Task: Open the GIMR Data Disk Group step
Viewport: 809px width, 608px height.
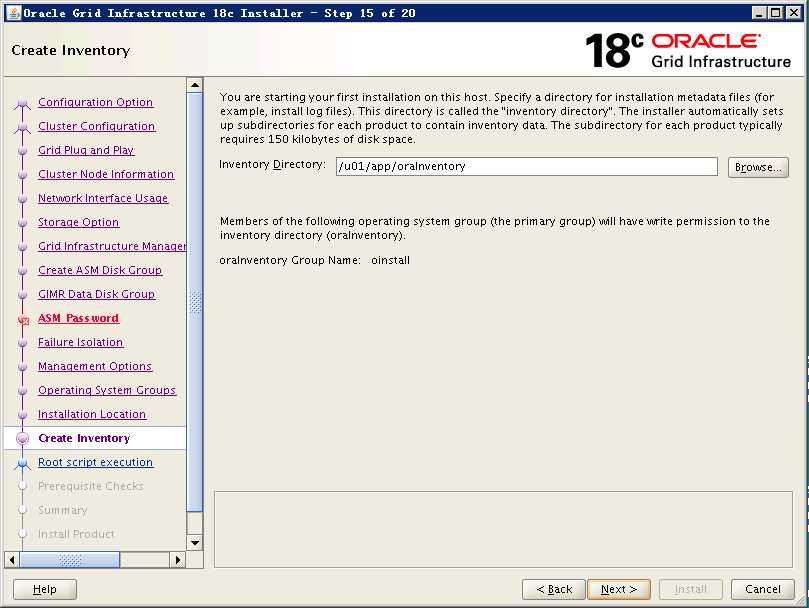Action: tap(96, 294)
